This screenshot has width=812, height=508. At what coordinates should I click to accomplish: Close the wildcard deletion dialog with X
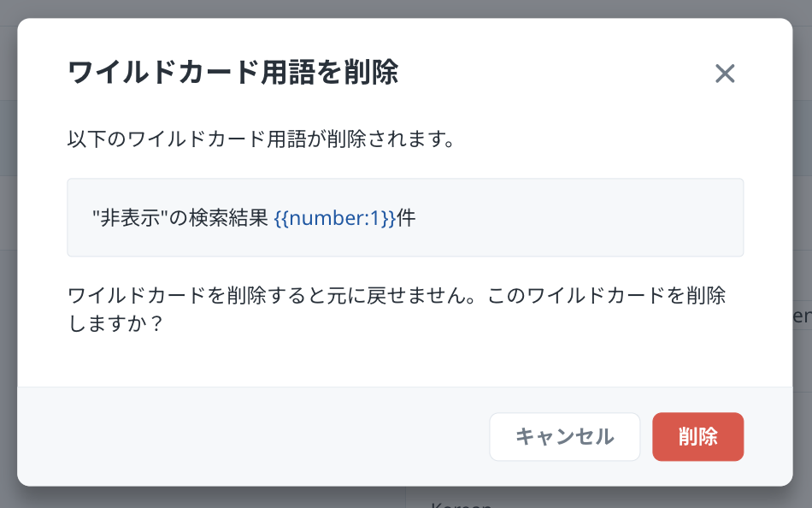click(725, 74)
